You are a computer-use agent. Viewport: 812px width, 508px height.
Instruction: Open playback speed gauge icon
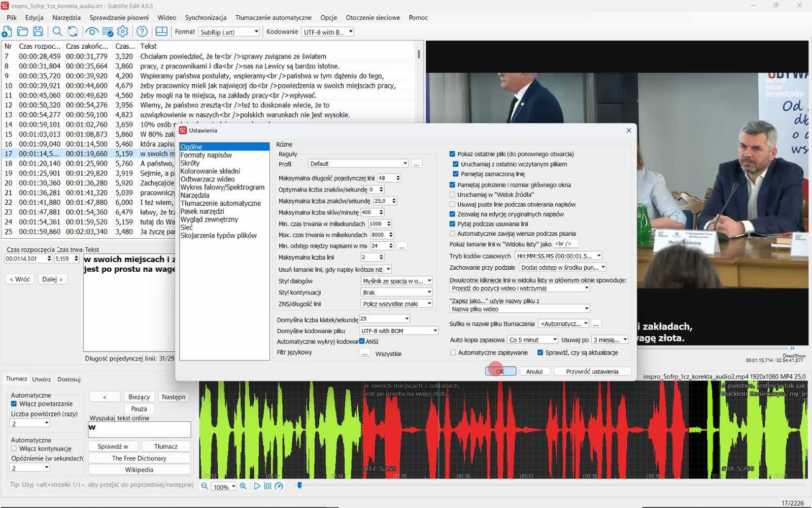(x=279, y=486)
